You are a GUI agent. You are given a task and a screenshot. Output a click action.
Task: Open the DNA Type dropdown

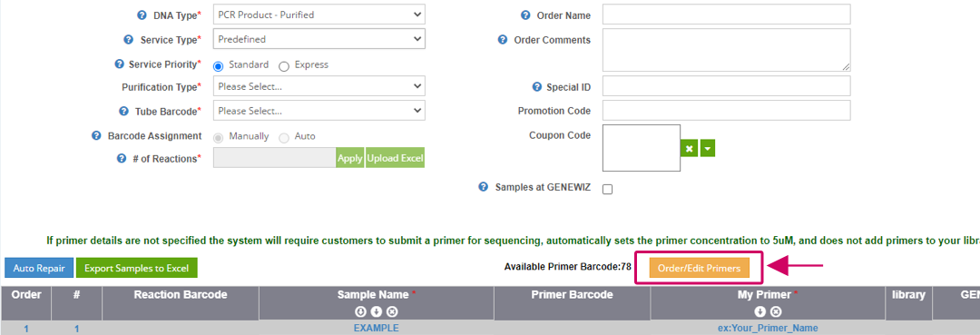318,15
